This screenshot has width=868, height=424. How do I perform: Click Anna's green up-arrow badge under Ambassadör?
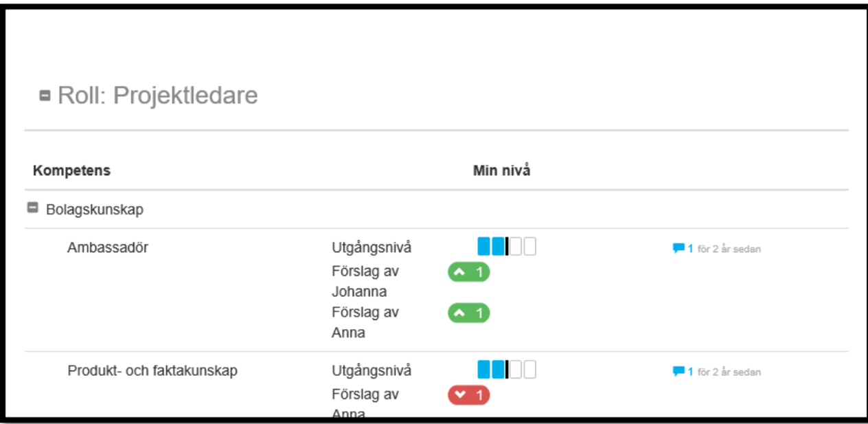468,313
